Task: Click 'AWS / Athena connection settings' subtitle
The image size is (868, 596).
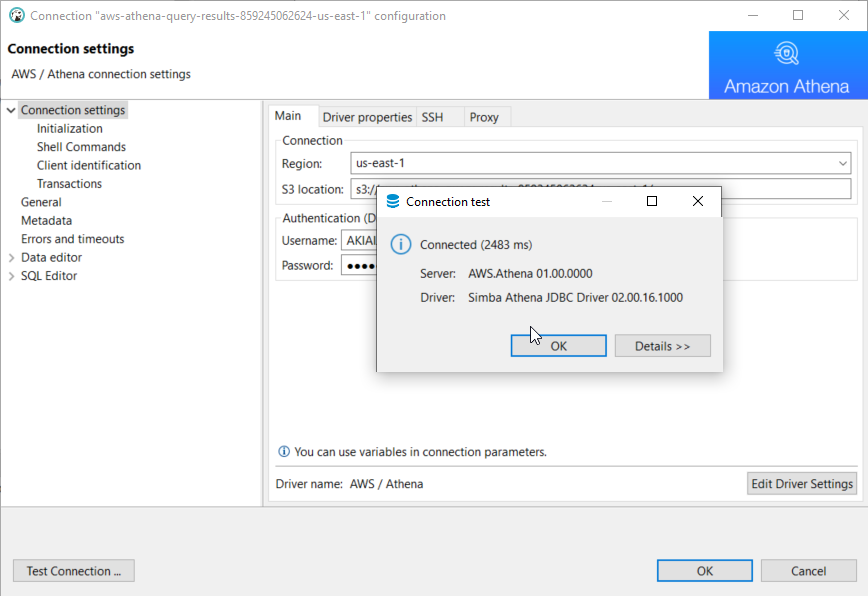Action: tap(101, 74)
